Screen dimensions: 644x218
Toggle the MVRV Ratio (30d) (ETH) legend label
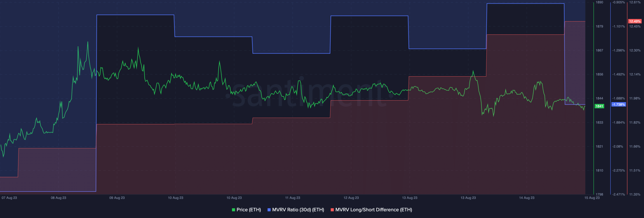(298, 210)
